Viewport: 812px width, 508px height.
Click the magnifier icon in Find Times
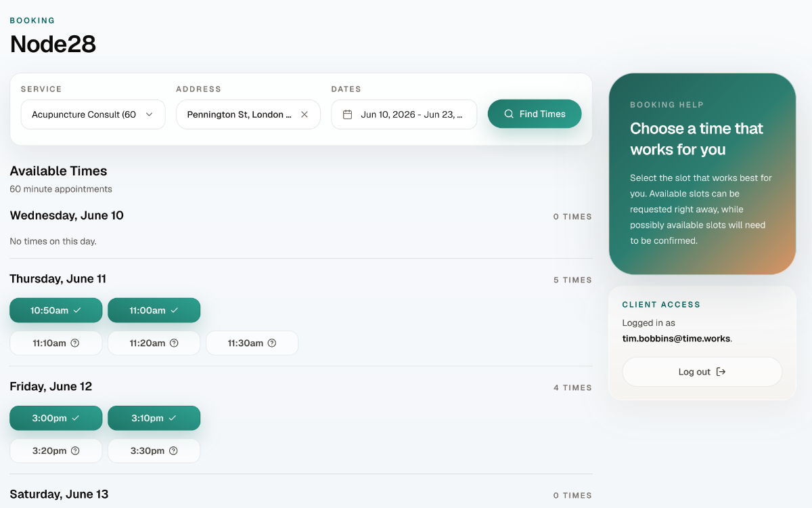click(509, 114)
